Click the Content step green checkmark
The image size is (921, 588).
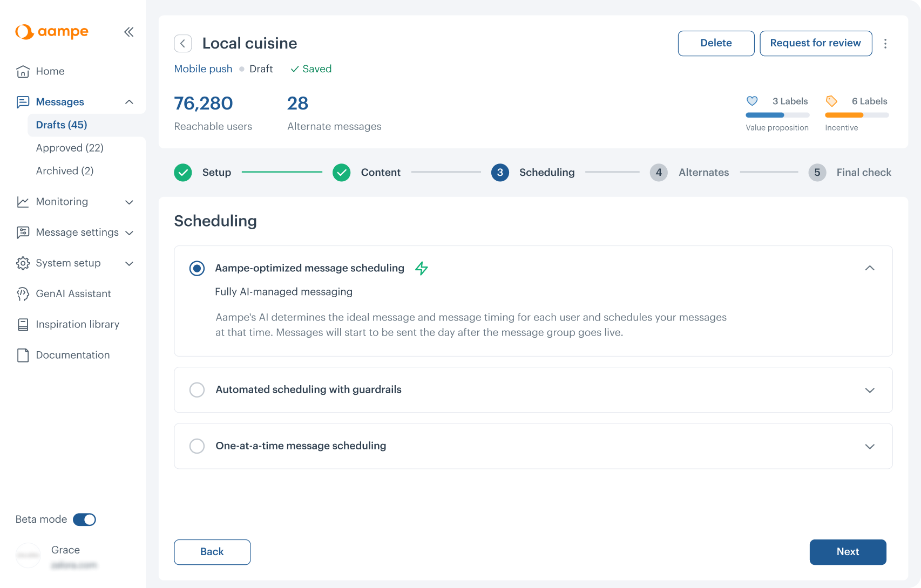click(x=342, y=173)
